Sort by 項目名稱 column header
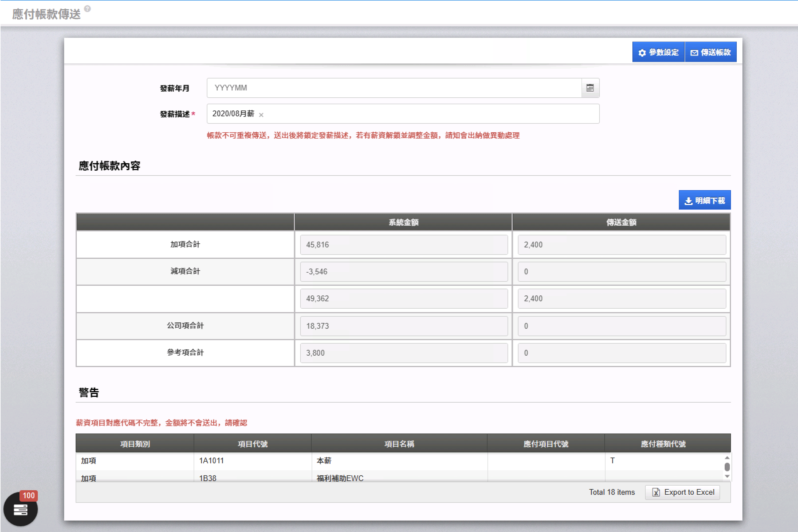 point(399,444)
